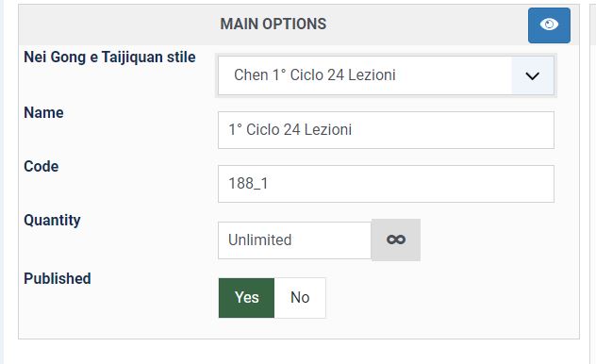Click the Unlimited placeholder text in Quantity

pos(259,240)
